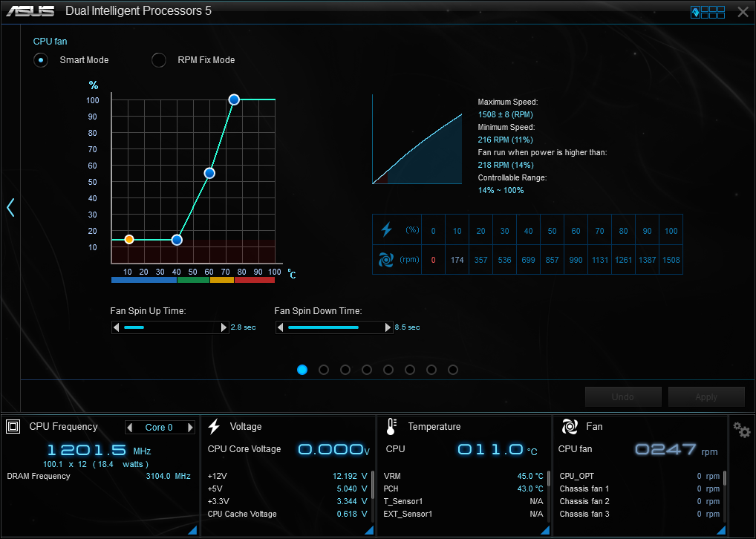The height and width of the screenshot is (539, 756).
Task: Switch to the sixth page indicator dot
Action: [x=410, y=370]
